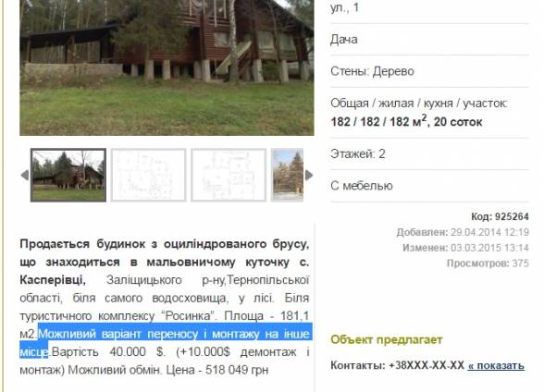Click the «Этажей: 2» row
544x392 pixels.
coord(429,153)
